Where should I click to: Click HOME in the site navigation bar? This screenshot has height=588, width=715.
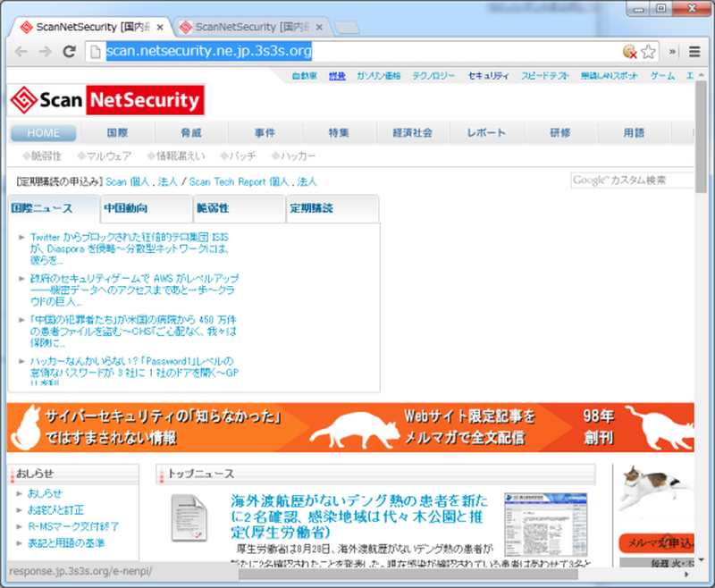44,133
